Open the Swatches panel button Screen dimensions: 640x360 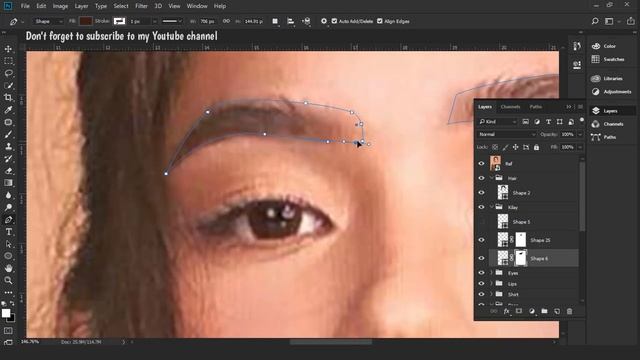608,59
